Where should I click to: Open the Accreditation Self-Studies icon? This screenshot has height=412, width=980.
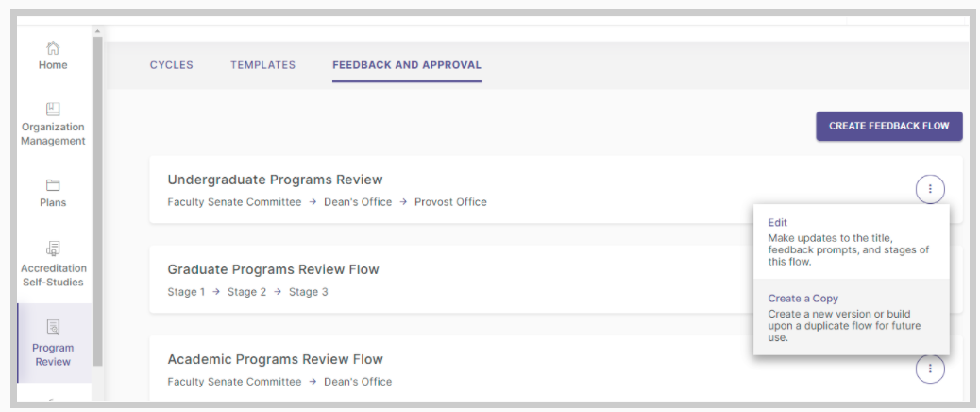pyautogui.click(x=53, y=249)
